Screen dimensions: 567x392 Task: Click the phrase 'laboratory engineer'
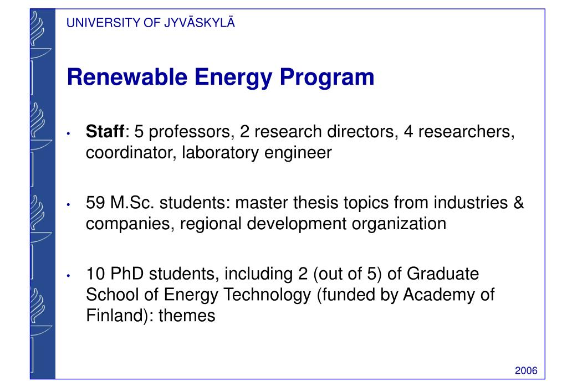click(257, 153)
